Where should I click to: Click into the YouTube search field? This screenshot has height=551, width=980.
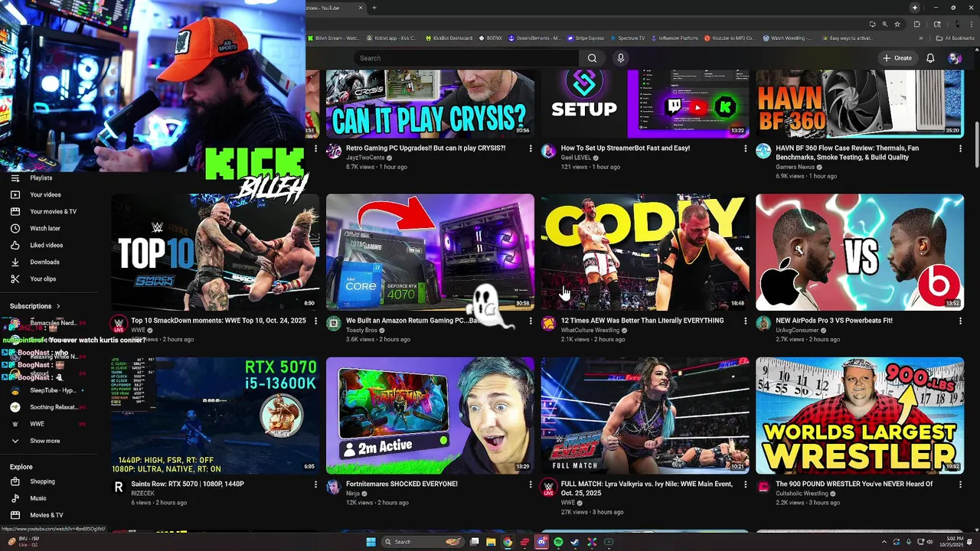point(465,58)
